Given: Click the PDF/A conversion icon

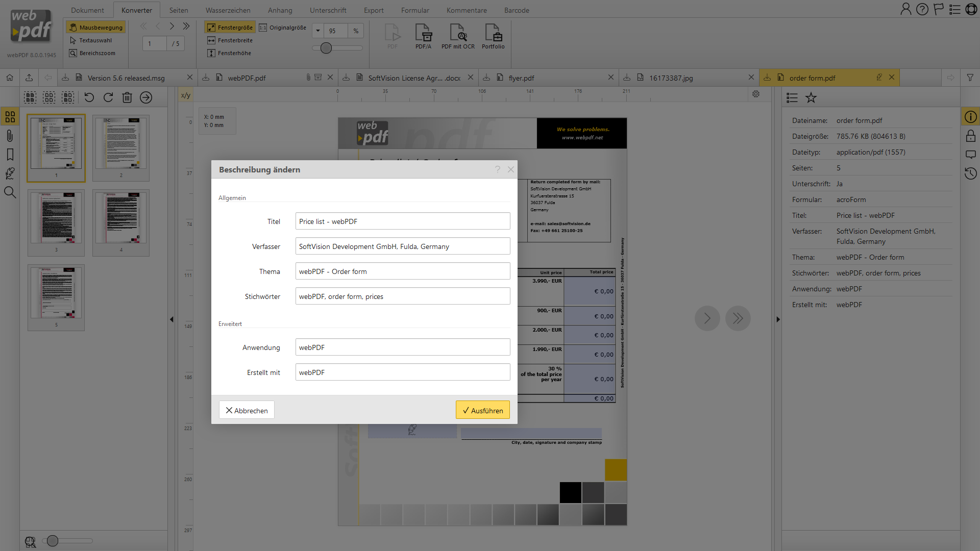Looking at the screenshot, I should pyautogui.click(x=423, y=36).
